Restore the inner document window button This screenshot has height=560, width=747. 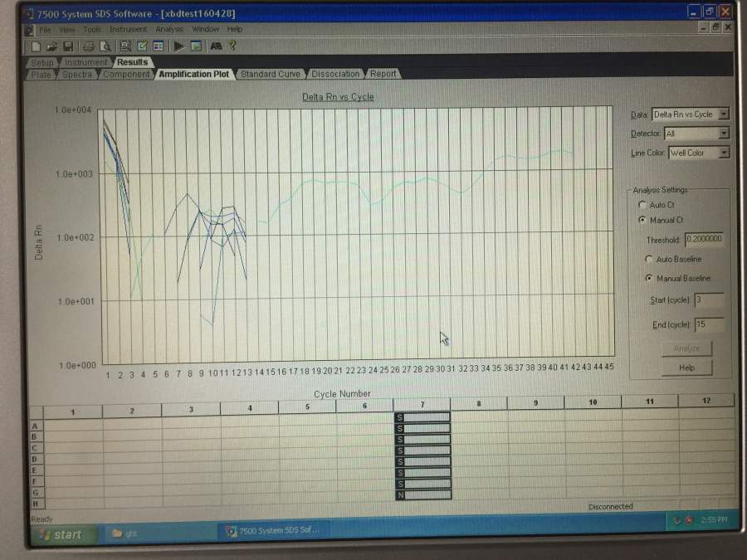coord(715,27)
